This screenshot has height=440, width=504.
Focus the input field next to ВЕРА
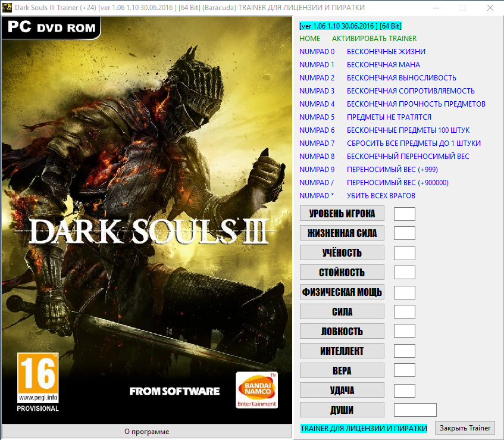tap(405, 370)
